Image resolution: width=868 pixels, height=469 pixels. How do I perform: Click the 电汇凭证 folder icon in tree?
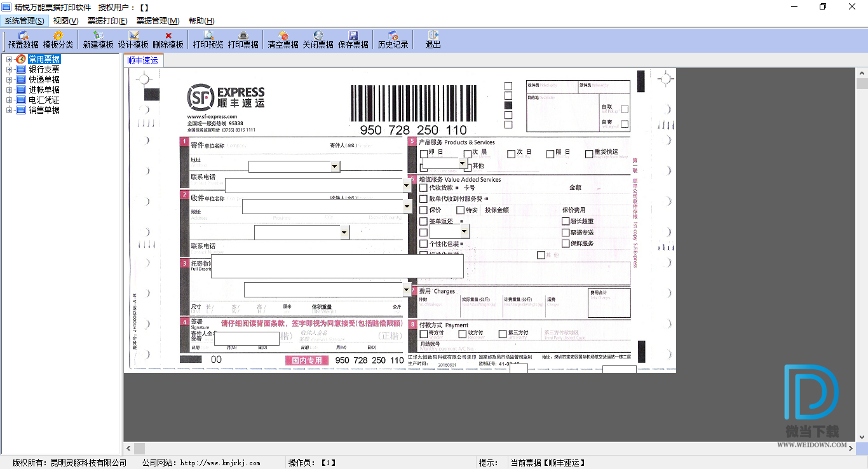21,100
